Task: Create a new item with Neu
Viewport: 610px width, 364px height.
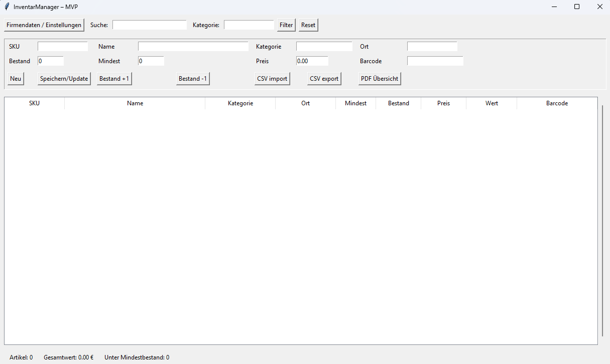Action: tap(16, 79)
